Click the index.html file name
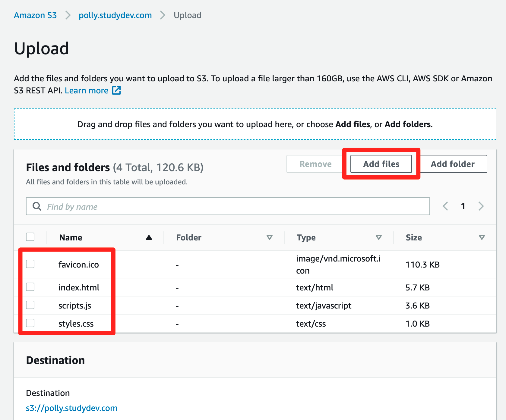 [79, 287]
